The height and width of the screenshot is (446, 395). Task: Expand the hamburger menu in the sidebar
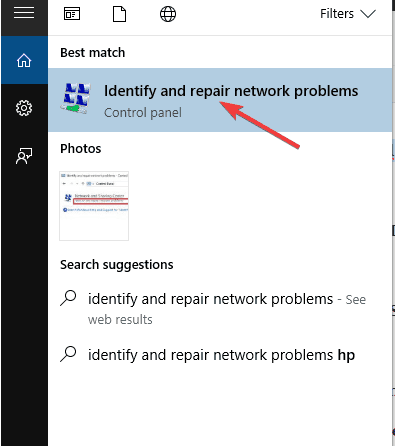click(x=24, y=13)
